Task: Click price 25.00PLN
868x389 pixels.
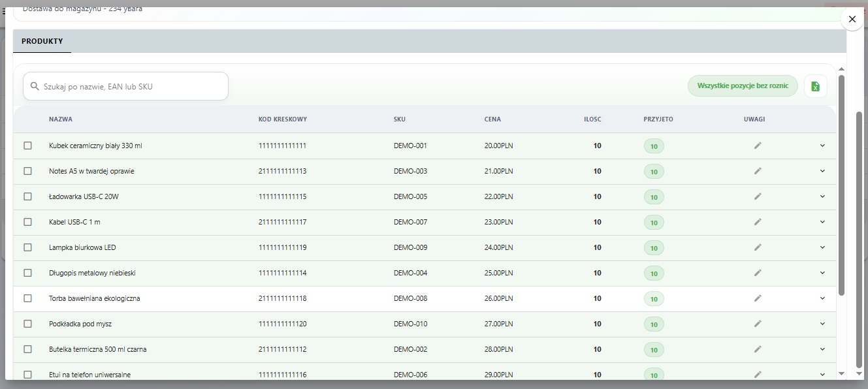Action: (x=499, y=273)
